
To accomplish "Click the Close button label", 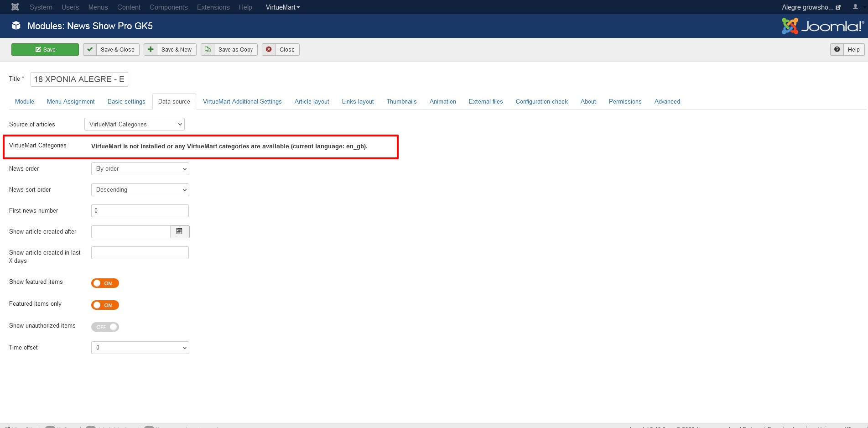I will pos(287,50).
